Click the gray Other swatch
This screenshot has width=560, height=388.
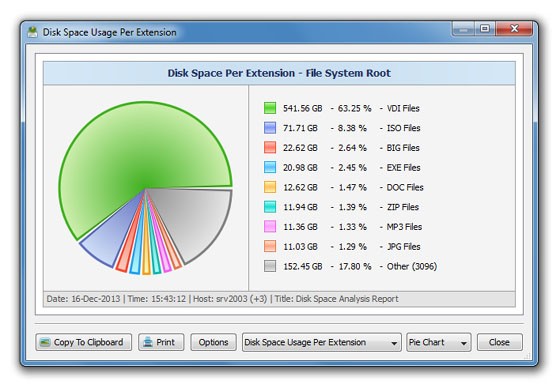pyautogui.click(x=270, y=266)
